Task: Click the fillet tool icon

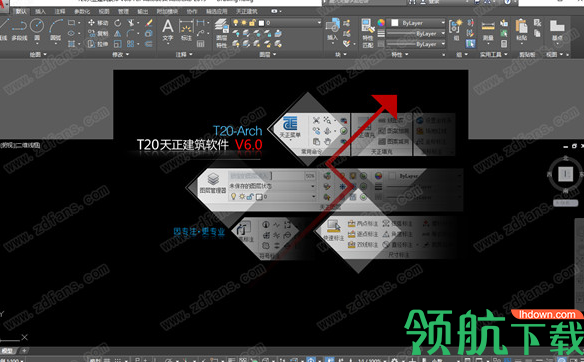Action: pos(130,34)
